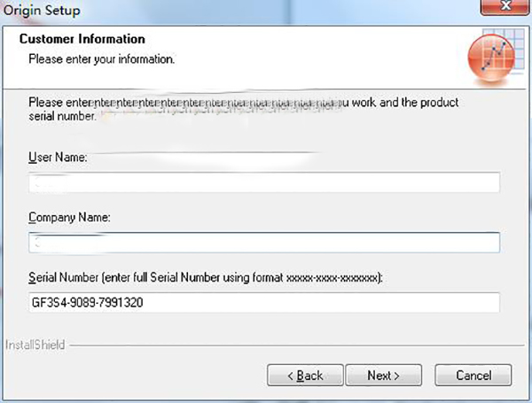Click the Origin graph logo icon
The height and width of the screenshot is (403, 532).
tap(496, 56)
